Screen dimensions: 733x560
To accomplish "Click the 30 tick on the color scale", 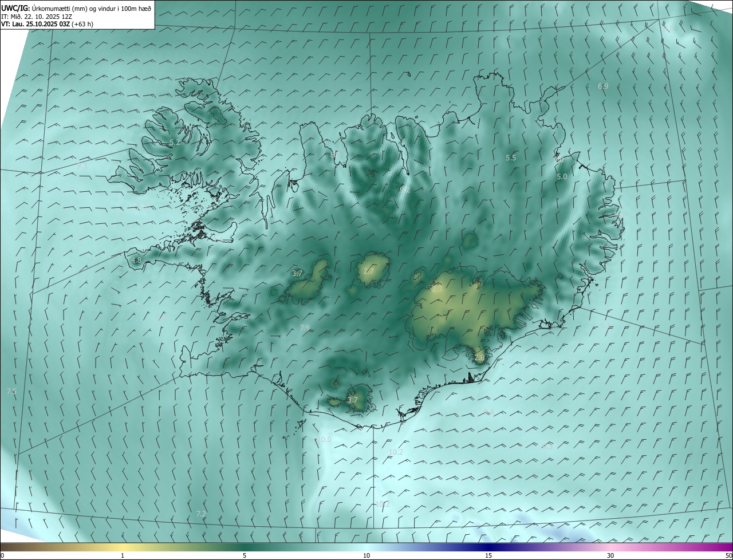I will 610,555.
